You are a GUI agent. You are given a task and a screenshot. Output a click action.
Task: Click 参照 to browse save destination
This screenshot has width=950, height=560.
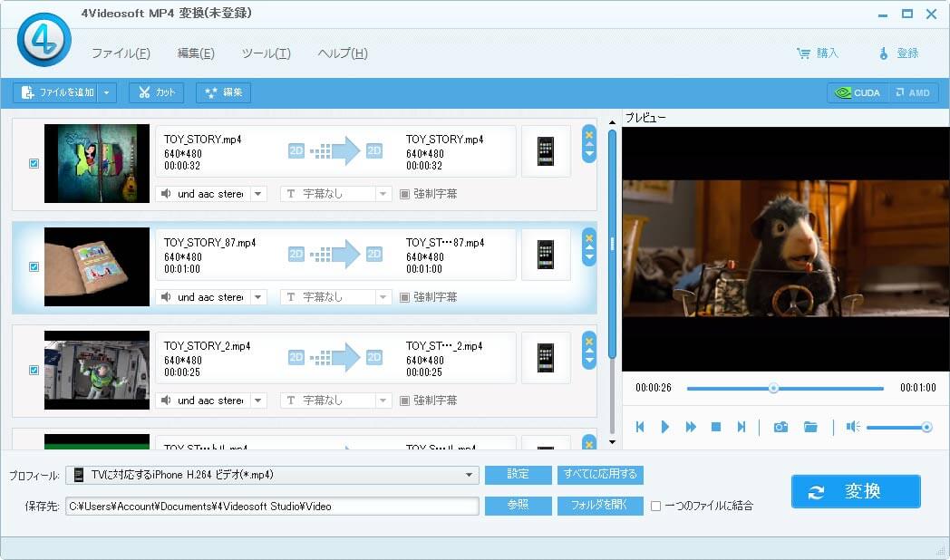[x=518, y=507]
